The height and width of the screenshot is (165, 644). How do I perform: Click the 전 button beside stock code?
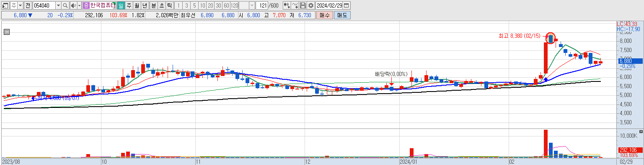28,6
